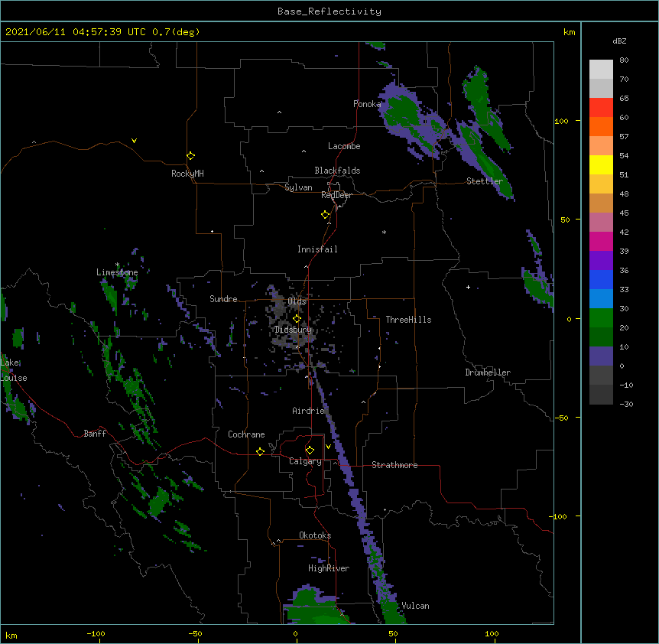Click the RockyMH label
Screen dimensions: 659x644
[187, 173]
